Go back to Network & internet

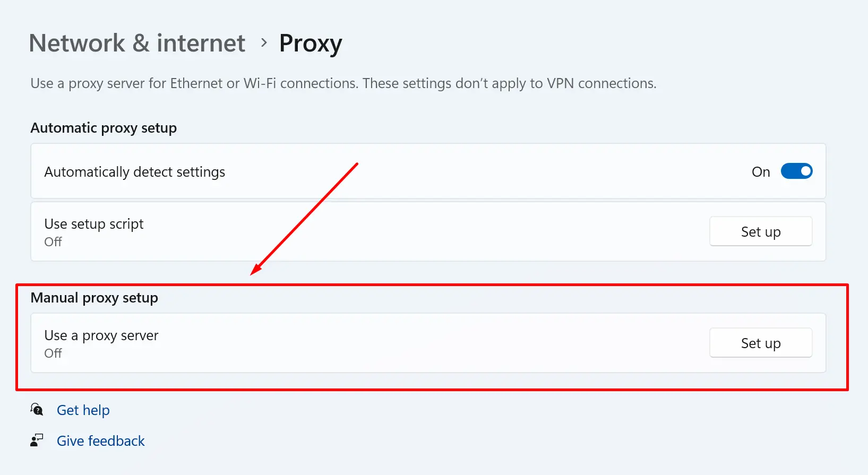click(137, 43)
